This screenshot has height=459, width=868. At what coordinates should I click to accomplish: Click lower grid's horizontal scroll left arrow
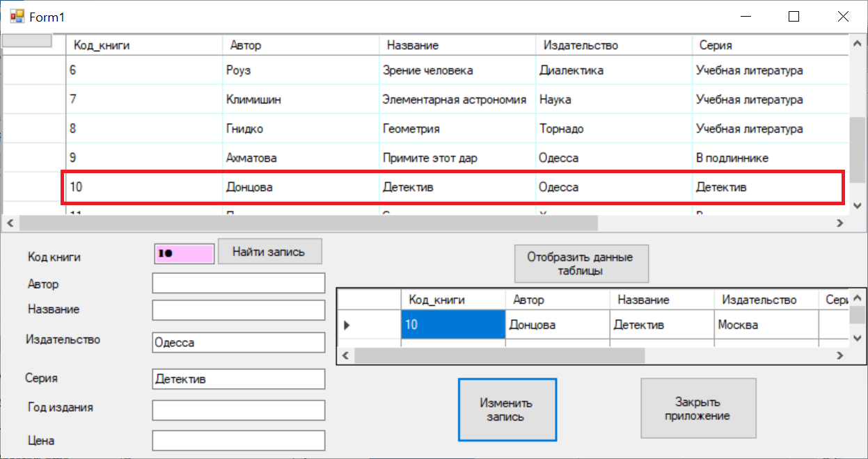[x=345, y=355]
